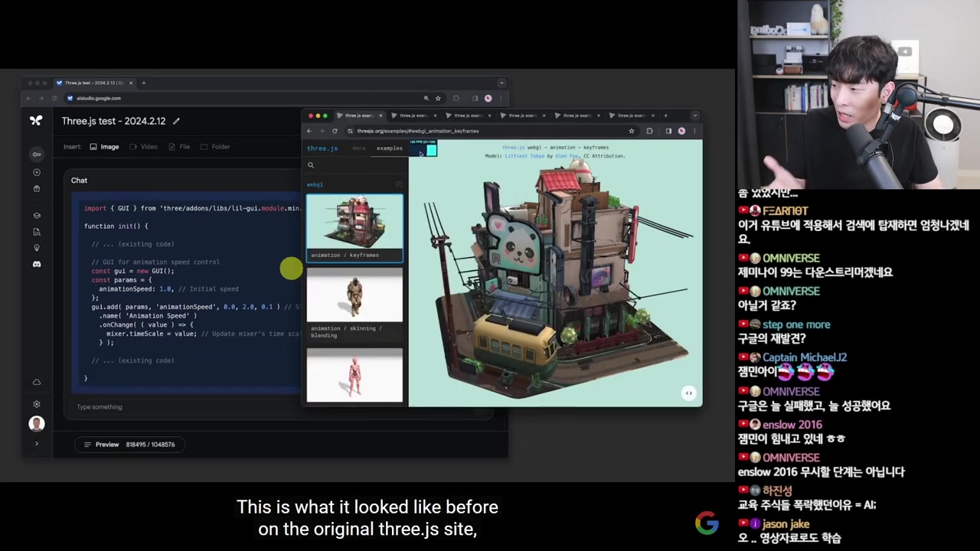980x551 pixels.
Task: Click the lightbulb prompt gallery icon in sidebar
Action: point(36,247)
